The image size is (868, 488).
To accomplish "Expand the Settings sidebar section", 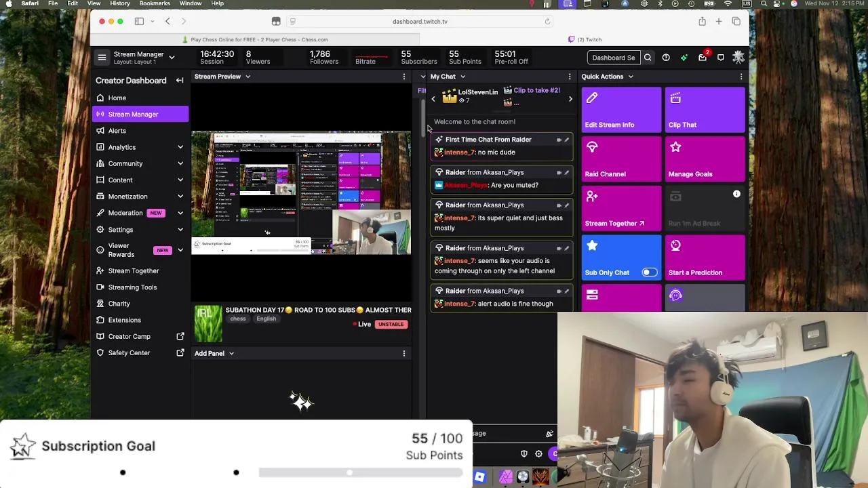I will coord(180,230).
